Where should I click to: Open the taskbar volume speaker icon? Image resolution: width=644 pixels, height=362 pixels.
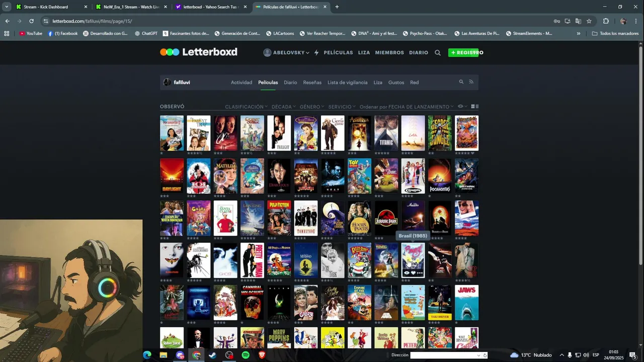(586, 355)
